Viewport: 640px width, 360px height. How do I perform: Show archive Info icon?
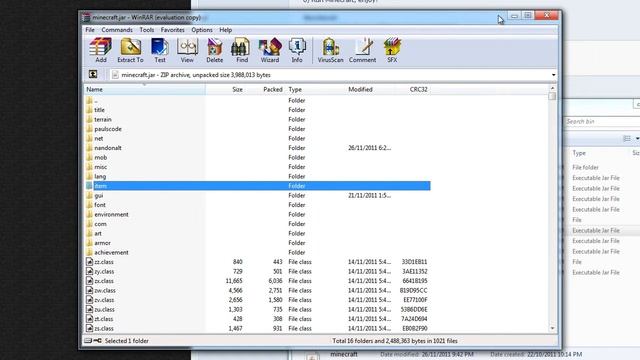click(x=297, y=50)
